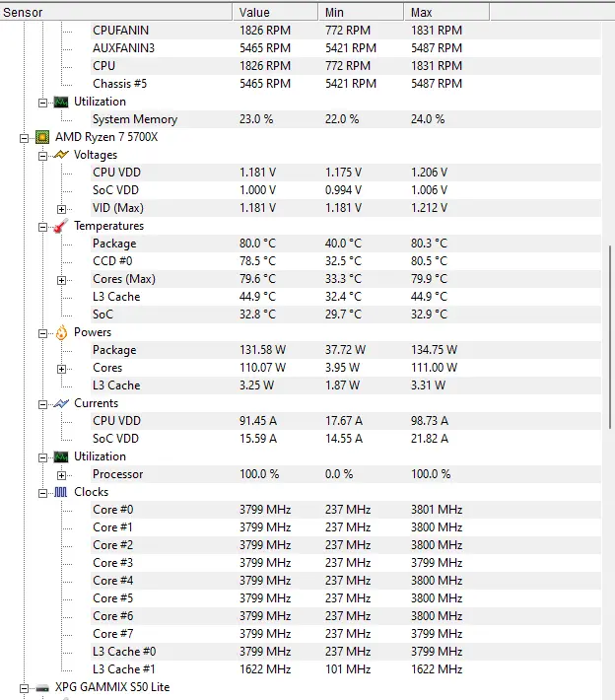Click the vertical scrollbar thumb

click(x=610, y=337)
